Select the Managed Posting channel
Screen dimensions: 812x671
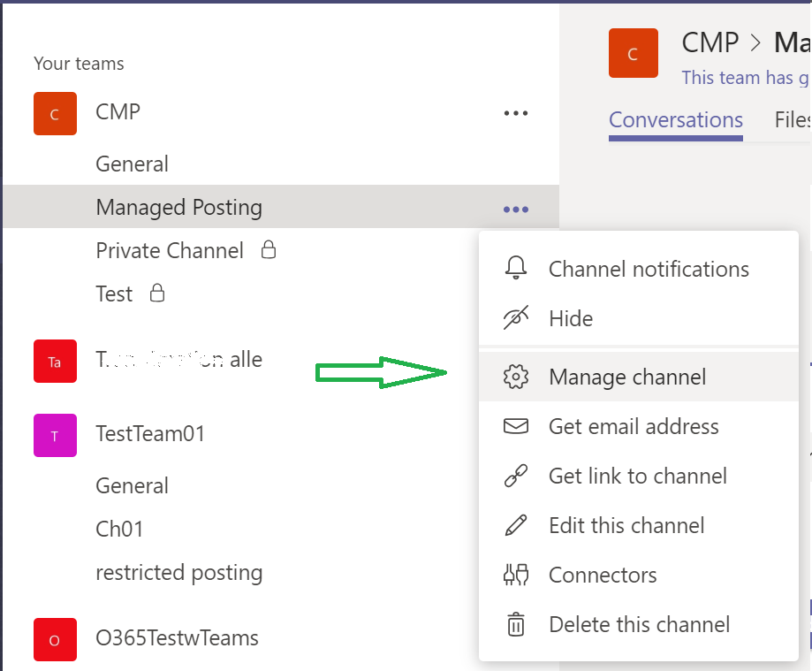click(x=281, y=207)
